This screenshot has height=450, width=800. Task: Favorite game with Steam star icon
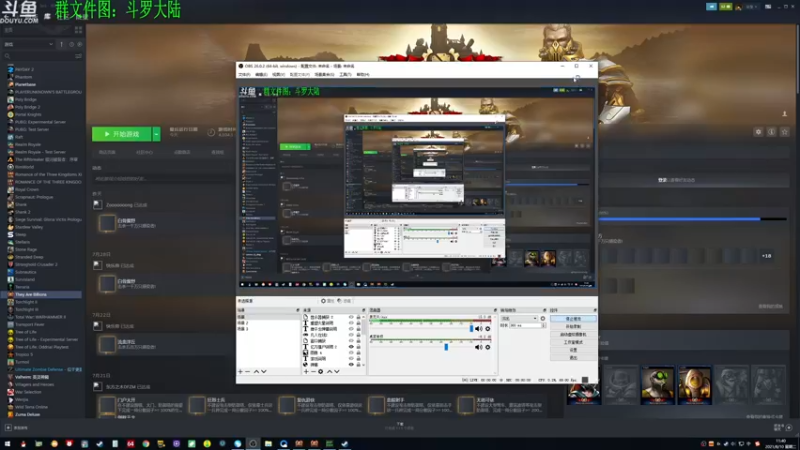(785, 132)
